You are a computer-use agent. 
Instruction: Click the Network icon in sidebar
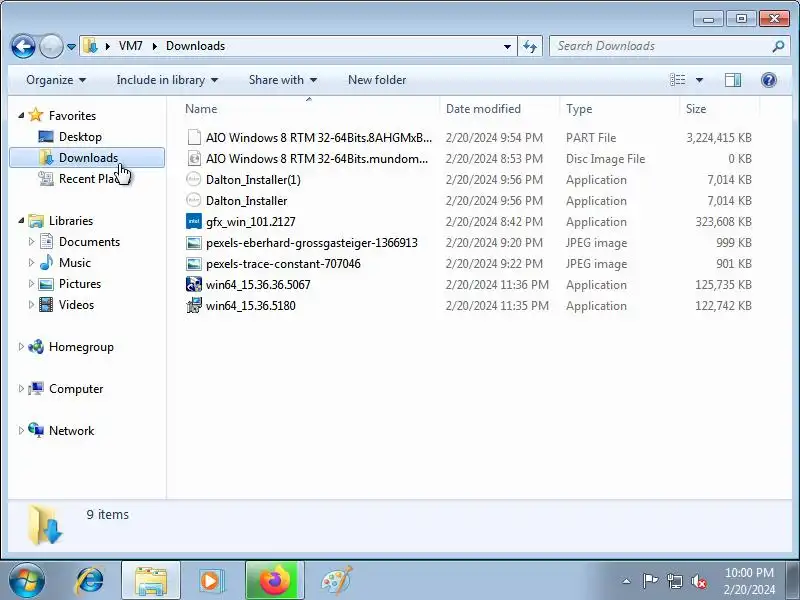[36, 430]
